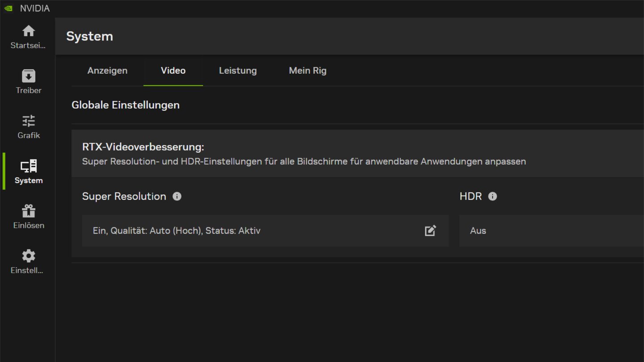Go to the Startseite home icon

point(29,31)
